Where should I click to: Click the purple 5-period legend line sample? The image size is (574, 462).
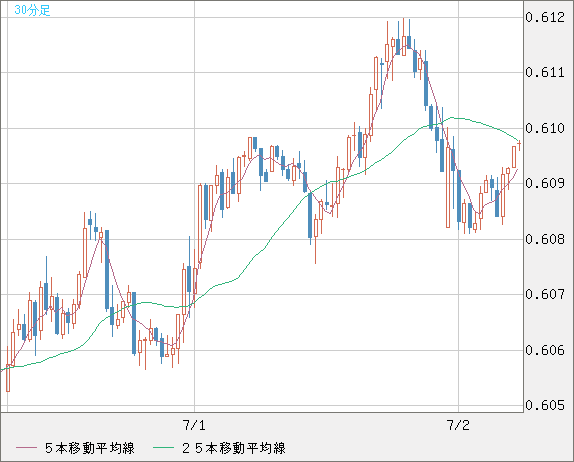tap(26, 448)
